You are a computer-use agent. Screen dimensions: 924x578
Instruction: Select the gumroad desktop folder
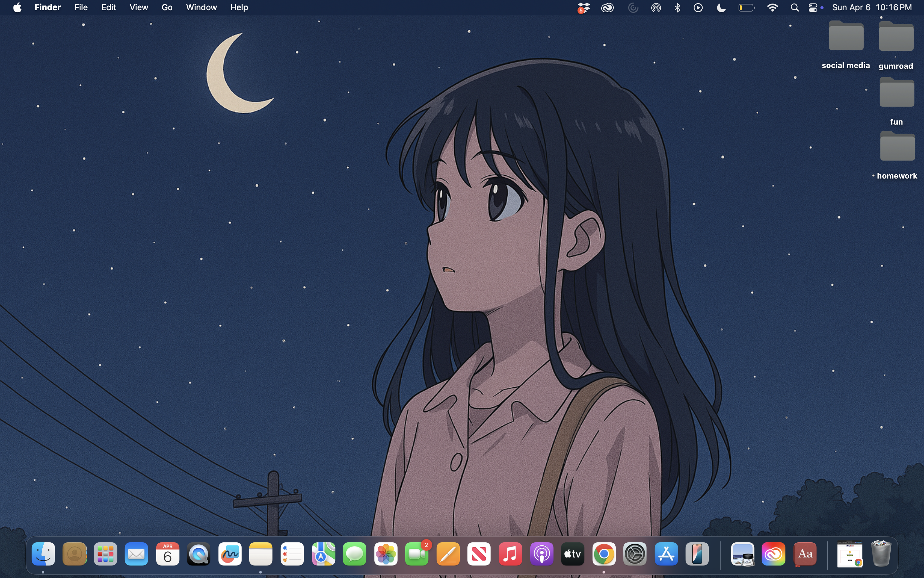(896, 46)
